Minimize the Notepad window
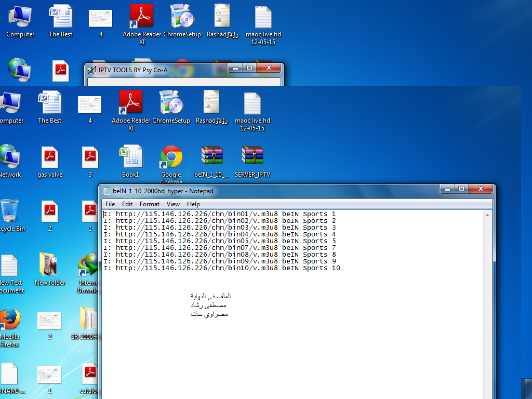532x399 pixels. click(x=447, y=189)
